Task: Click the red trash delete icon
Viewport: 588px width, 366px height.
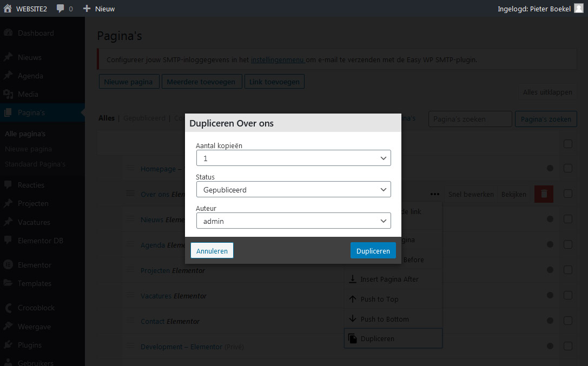Action: click(544, 194)
